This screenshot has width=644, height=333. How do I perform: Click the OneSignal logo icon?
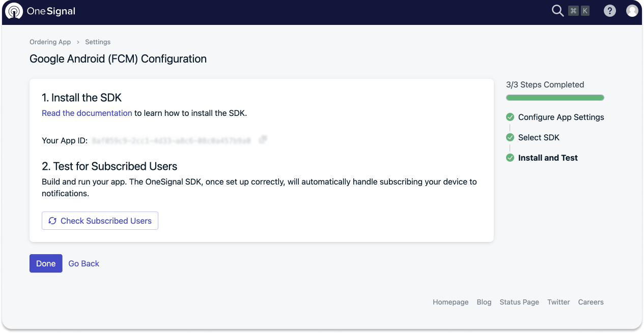[x=14, y=11]
